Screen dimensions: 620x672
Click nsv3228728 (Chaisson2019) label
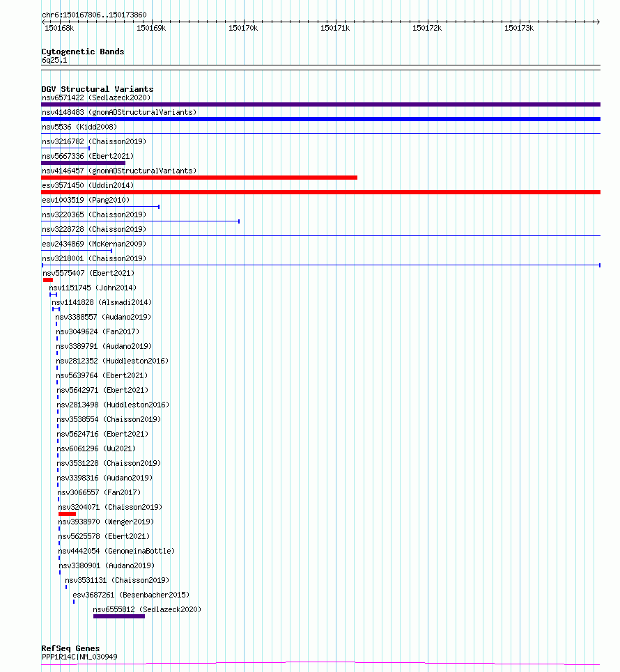coord(94,229)
